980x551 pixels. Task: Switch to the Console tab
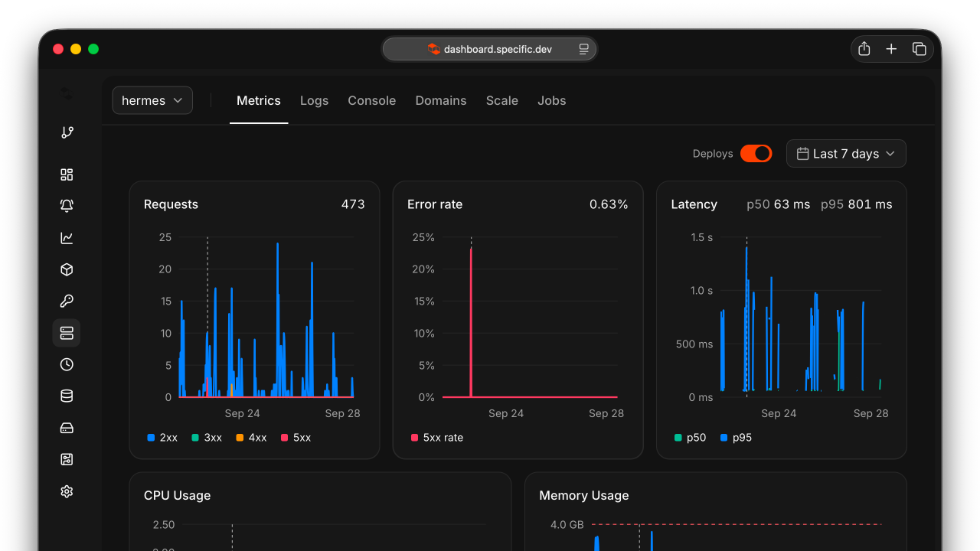(372, 100)
